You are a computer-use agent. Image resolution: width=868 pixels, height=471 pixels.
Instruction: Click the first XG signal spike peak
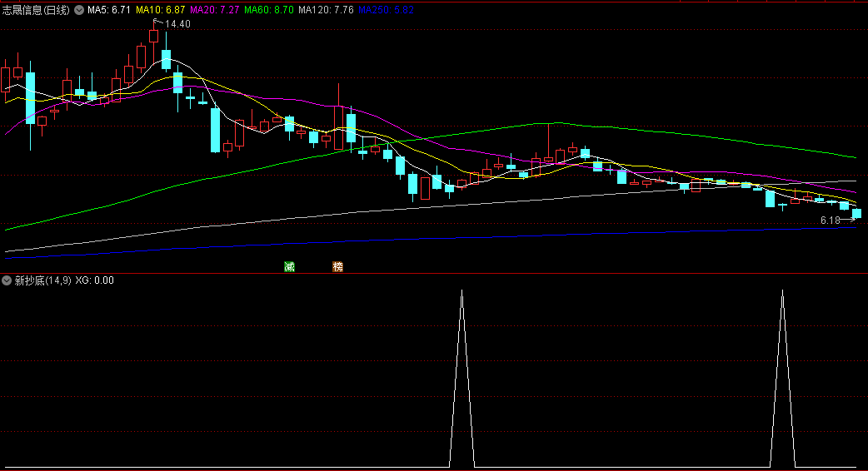click(462, 290)
